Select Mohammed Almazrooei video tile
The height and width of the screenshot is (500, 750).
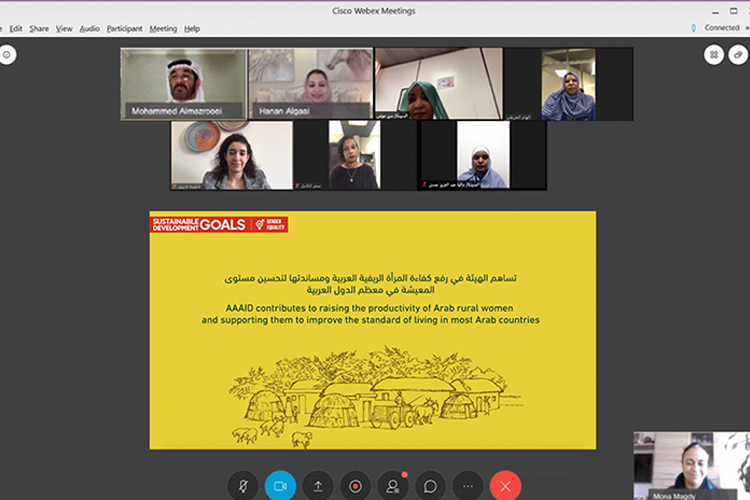pyautogui.click(x=184, y=83)
